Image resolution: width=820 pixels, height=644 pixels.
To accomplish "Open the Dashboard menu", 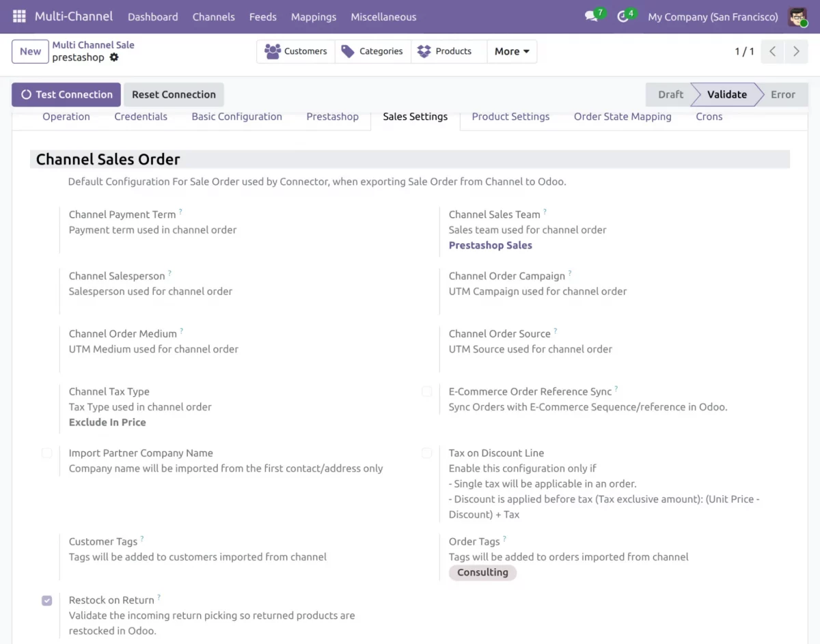I will (152, 16).
